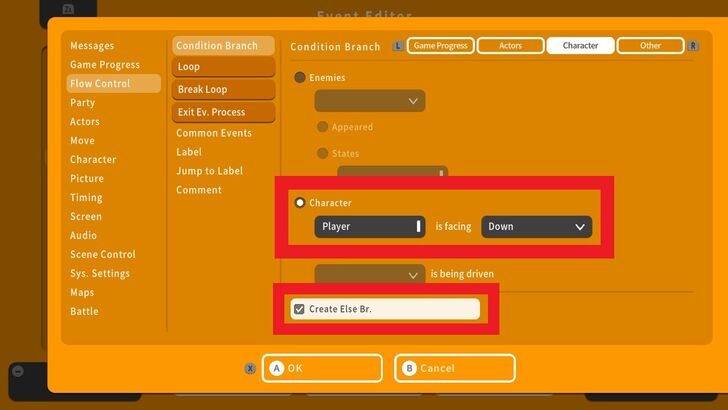This screenshot has height=410, width=728.
Task: Open the Scene Control category
Action: pyautogui.click(x=103, y=255)
